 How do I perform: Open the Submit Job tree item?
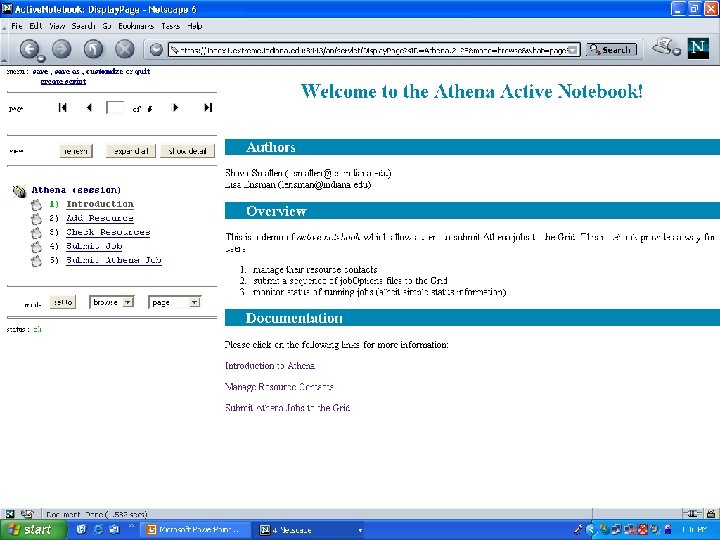click(94, 246)
